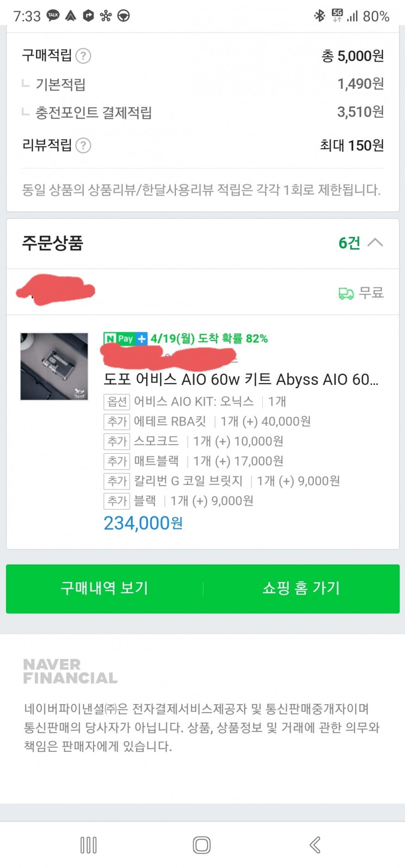Tap the KakaoTalk notification icon in status bar
Viewport: 405px width, 868px height.
(x=53, y=16)
